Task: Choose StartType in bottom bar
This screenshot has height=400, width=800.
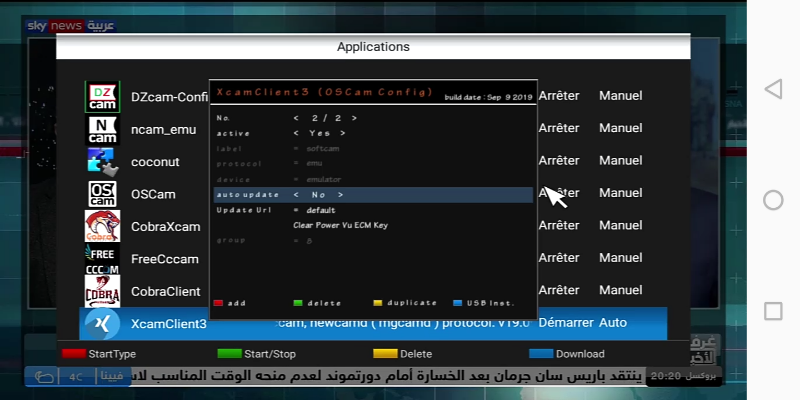Action: 112,354
